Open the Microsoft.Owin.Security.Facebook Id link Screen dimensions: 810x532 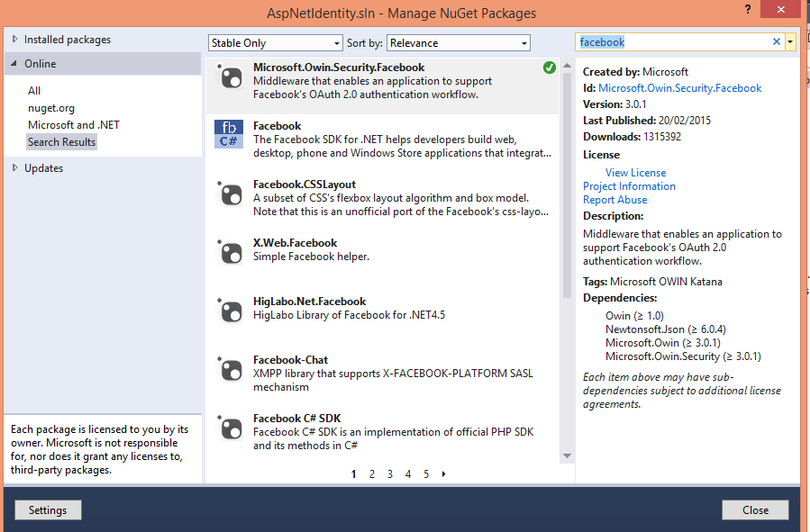(680, 88)
